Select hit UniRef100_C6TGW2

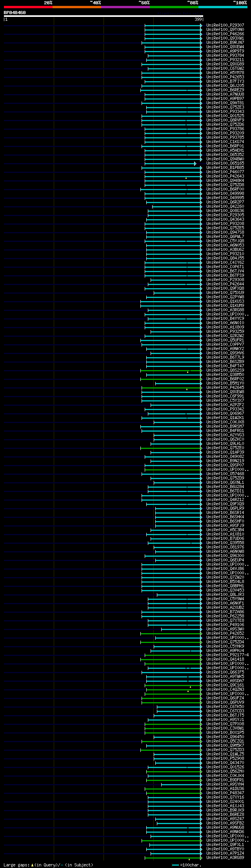pyautogui.click(x=225, y=68)
